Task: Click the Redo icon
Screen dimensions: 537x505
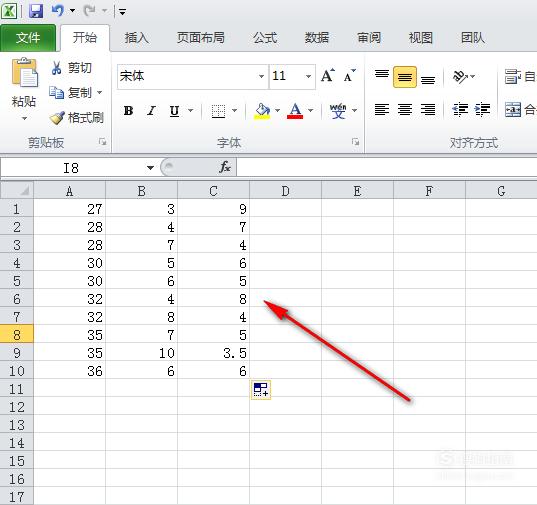Action: coord(89,11)
